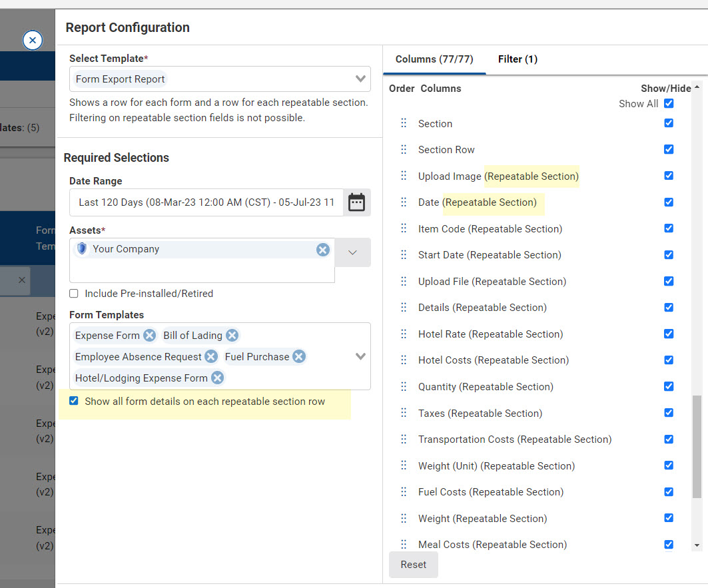This screenshot has height=588, width=708.
Task: Grab drag handle for Fuel Costs column
Action: 404,492
